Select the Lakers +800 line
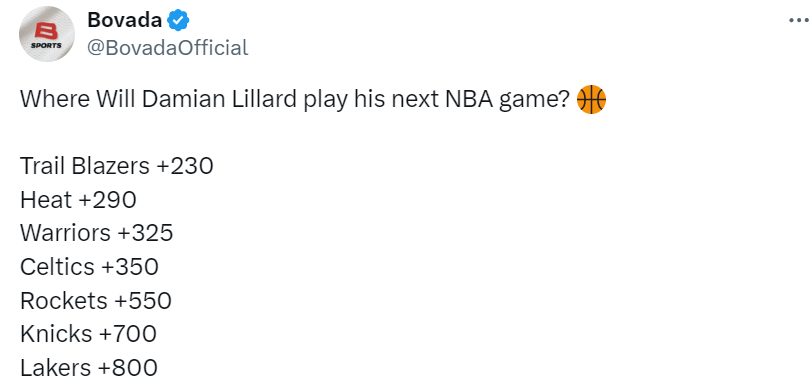The width and height of the screenshot is (811, 384). (89, 368)
